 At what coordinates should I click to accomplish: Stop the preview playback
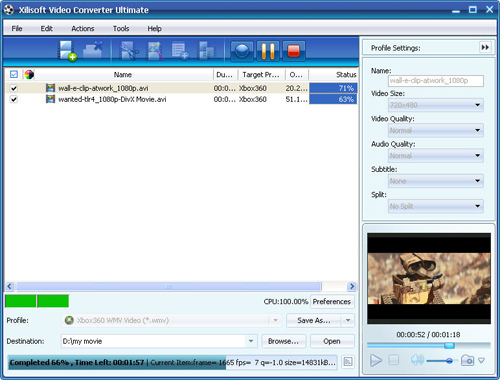[x=394, y=360]
